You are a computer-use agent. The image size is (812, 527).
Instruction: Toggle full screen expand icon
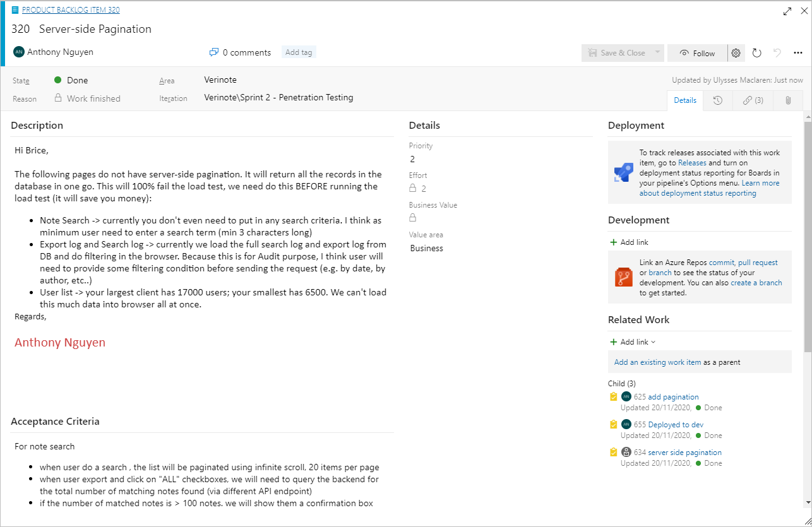tap(787, 11)
